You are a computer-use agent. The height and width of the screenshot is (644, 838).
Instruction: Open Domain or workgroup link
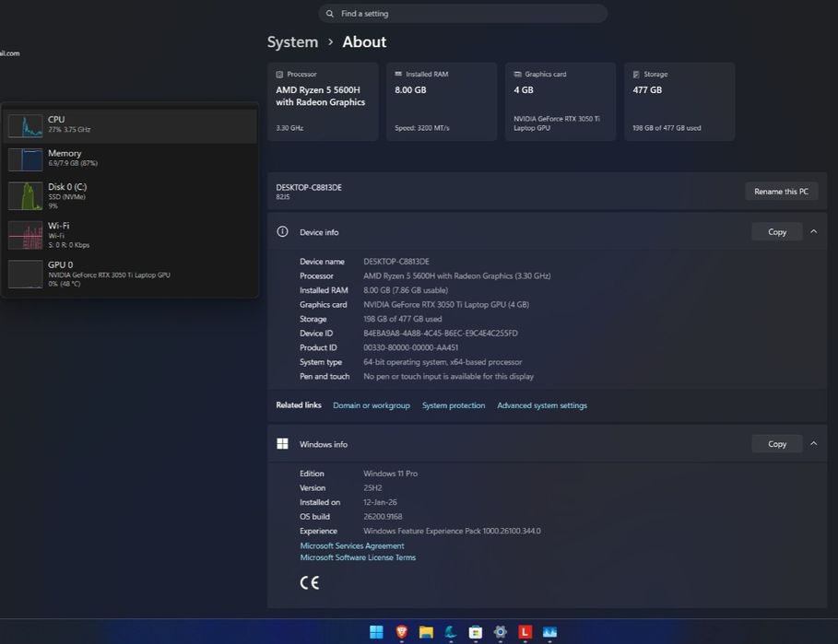click(372, 405)
